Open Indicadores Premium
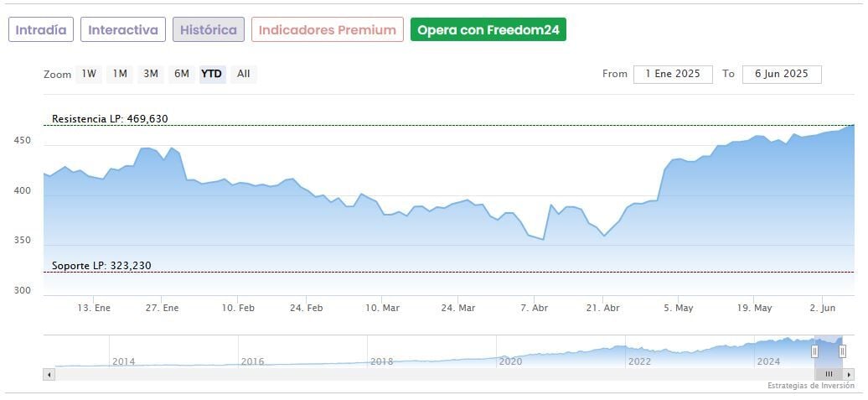Screen dimensions: 868x400 327,30
